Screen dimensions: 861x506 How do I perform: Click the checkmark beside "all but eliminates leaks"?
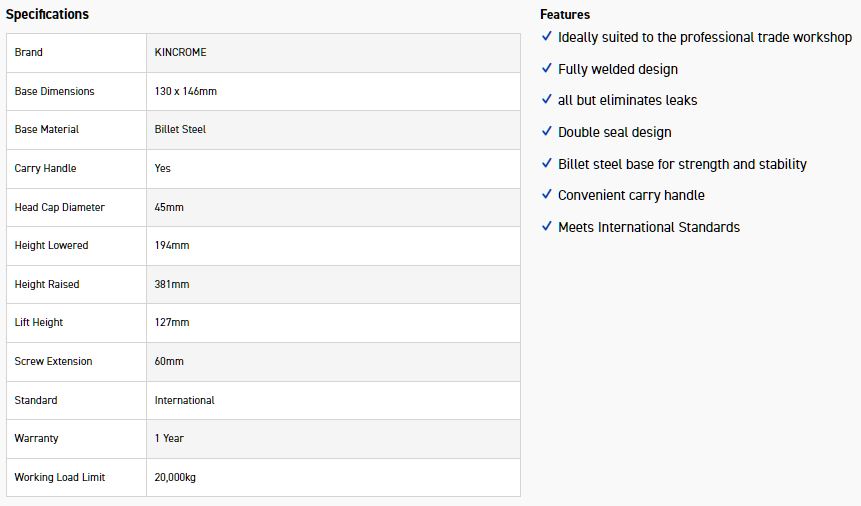[x=547, y=99]
